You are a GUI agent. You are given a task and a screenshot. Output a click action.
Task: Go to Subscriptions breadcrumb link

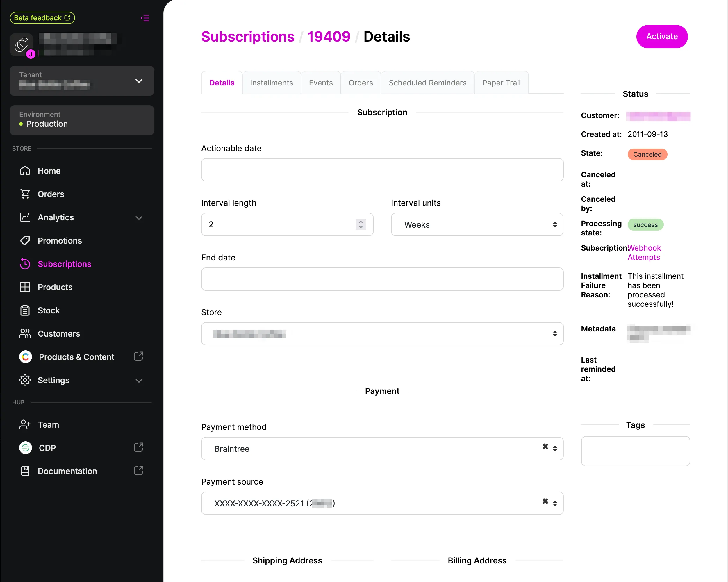click(x=248, y=36)
